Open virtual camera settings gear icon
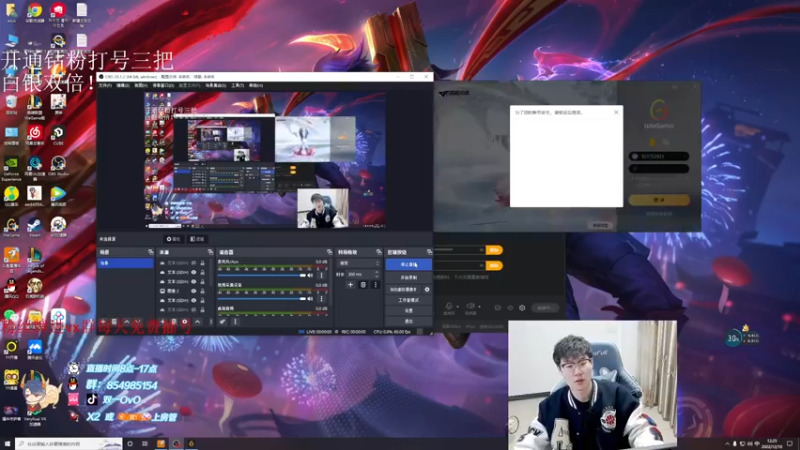Viewport: 800px width, 450px height. (x=427, y=289)
